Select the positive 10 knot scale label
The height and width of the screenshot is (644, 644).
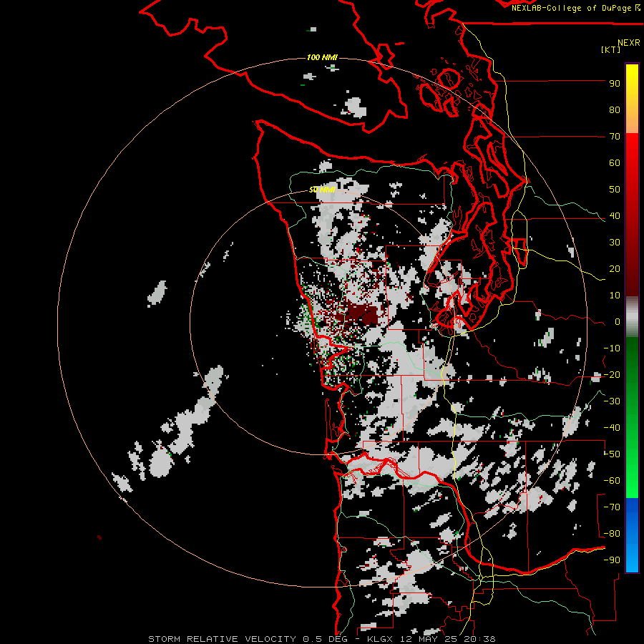tap(615, 296)
